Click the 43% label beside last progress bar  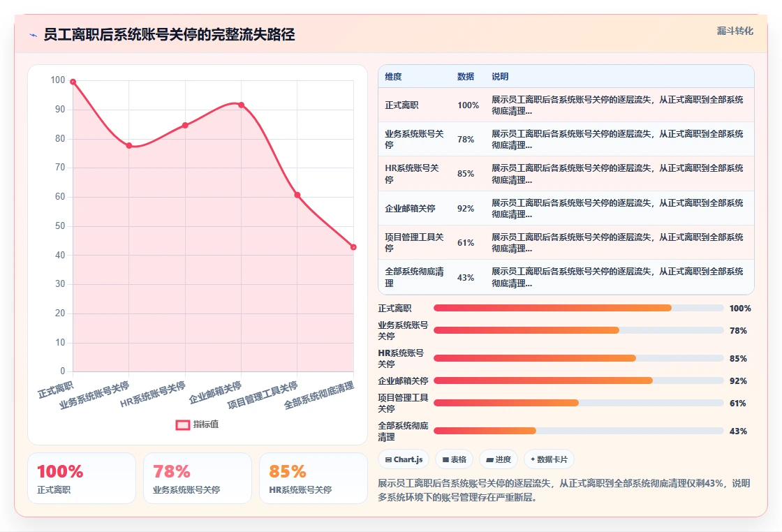click(x=737, y=431)
